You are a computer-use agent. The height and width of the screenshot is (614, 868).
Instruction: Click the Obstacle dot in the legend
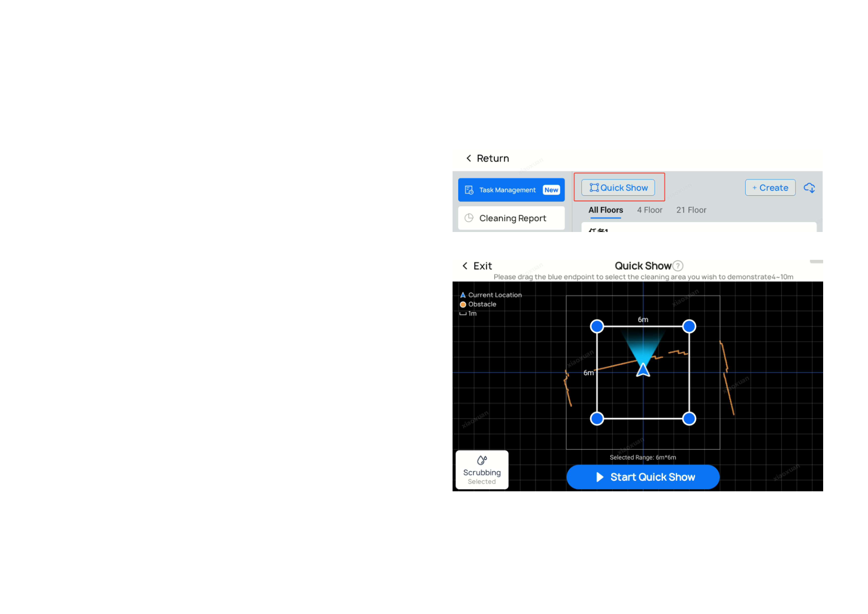pos(463,304)
